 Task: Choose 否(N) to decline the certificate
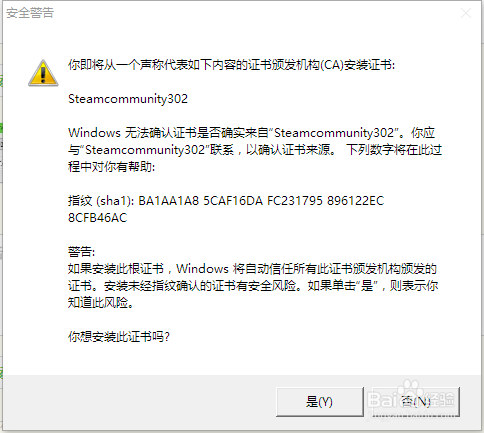tap(416, 402)
